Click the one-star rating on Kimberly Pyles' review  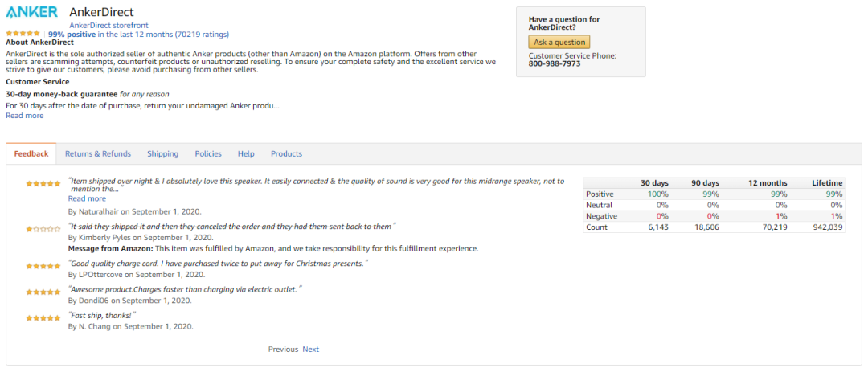pos(43,228)
